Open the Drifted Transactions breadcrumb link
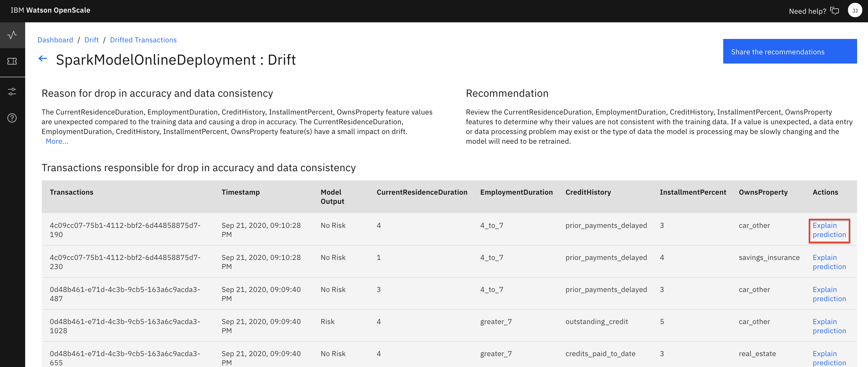Screen dimensions: 868x367 143,40
